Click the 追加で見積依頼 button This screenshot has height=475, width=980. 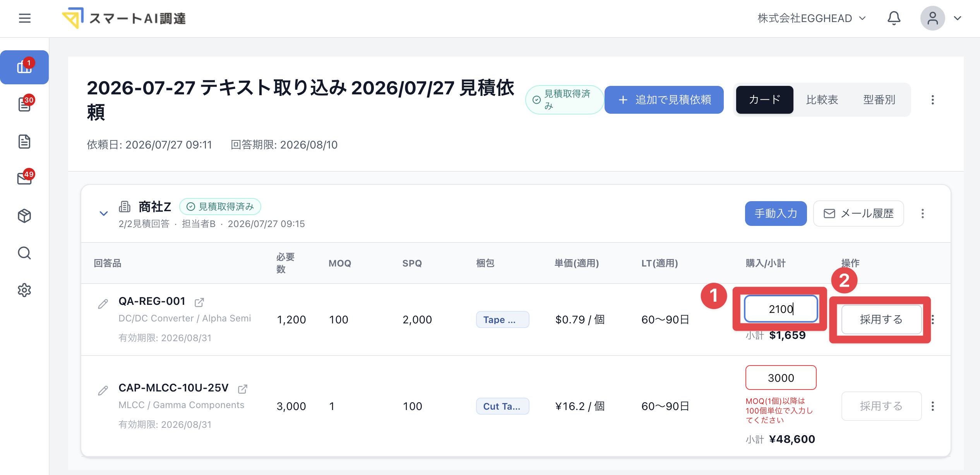coord(664,100)
